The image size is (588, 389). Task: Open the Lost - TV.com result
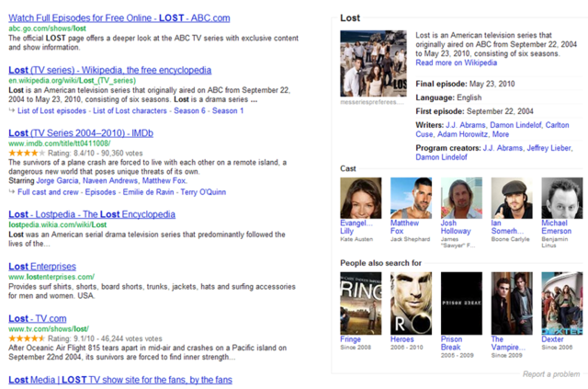tap(38, 319)
